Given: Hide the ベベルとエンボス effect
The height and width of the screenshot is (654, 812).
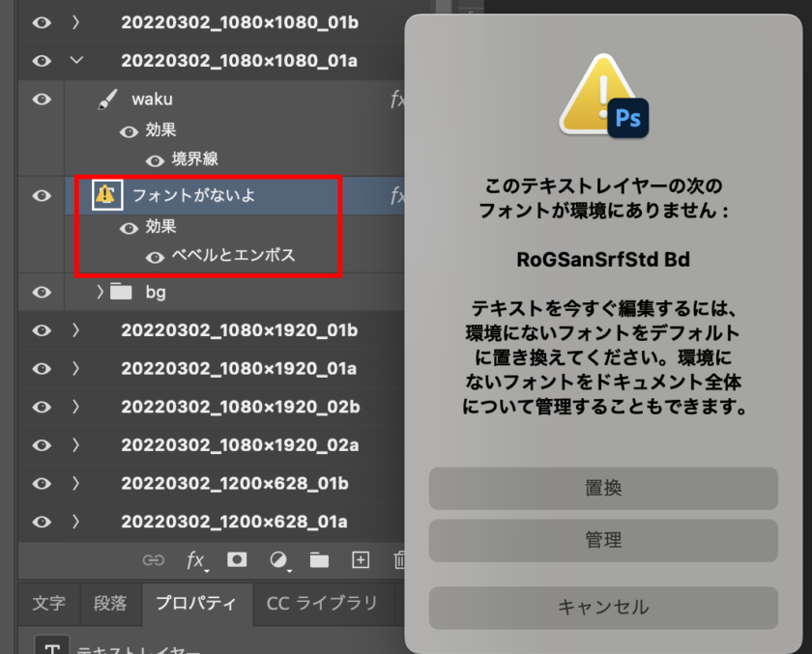Looking at the screenshot, I should tap(154, 257).
